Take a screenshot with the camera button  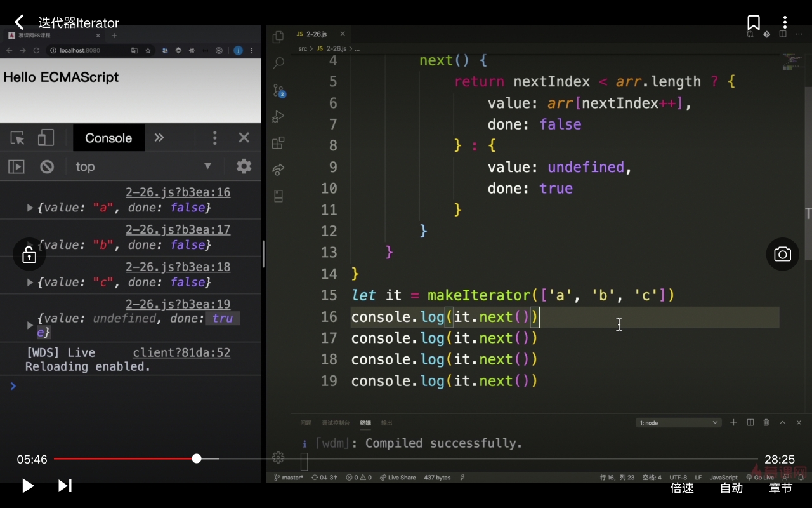click(782, 255)
